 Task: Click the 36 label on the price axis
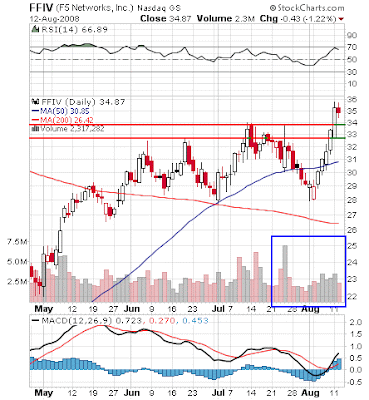[x=352, y=99]
